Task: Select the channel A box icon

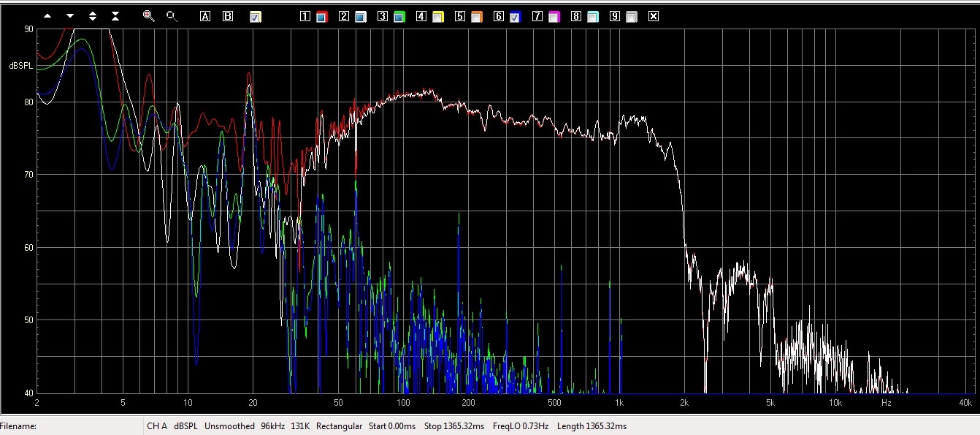Action: (205, 16)
